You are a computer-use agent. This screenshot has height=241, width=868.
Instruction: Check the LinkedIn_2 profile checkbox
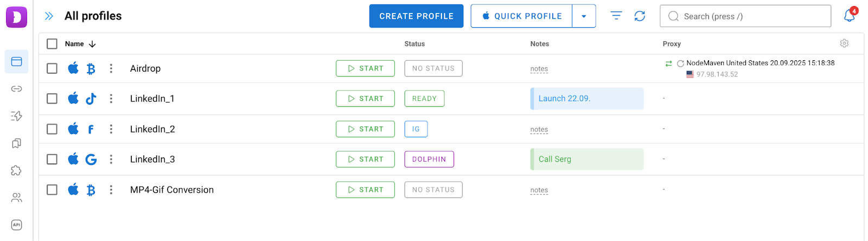point(52,129)
